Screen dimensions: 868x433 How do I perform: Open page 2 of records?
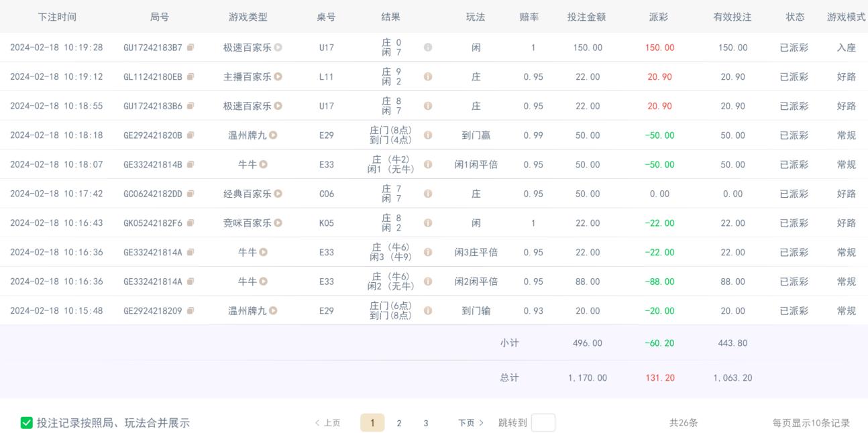tap(399, 423)
